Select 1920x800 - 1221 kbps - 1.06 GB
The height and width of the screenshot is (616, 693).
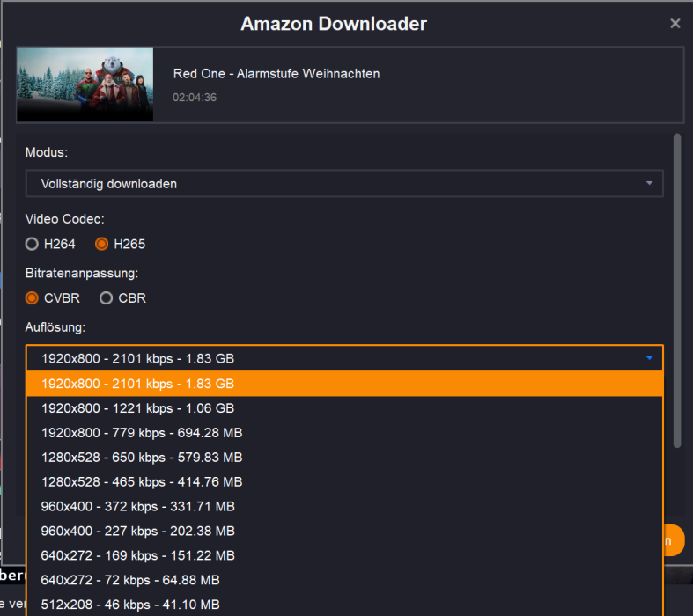coord(344,408)
